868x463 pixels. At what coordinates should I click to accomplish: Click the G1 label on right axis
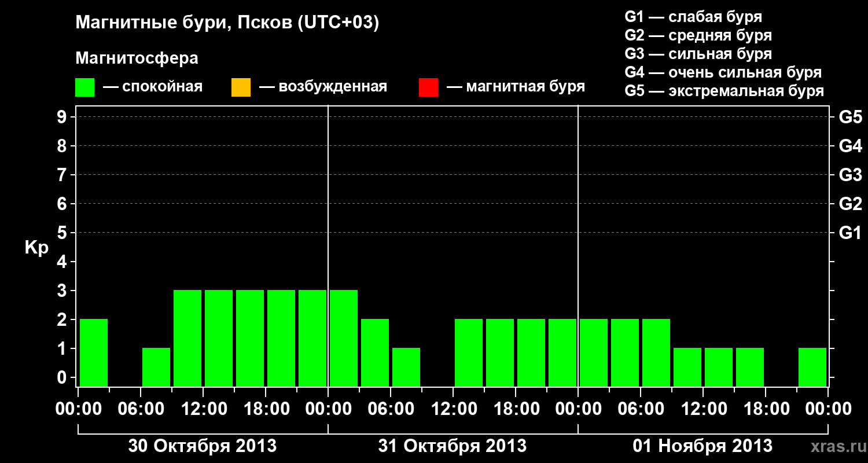pyautogui.click(x=851, y=233)
